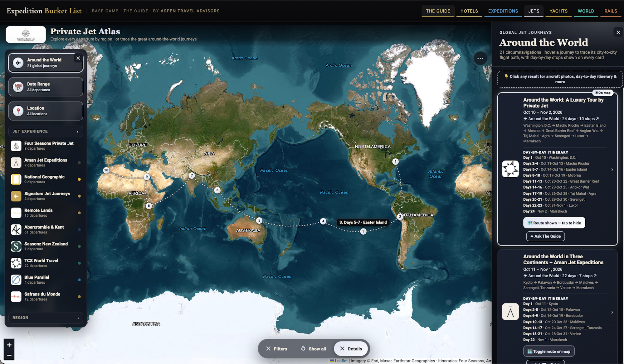This screenshot has width=624, height=364.
Task: Click map stop marker 1 near Washington
Action: click(395, 161)
